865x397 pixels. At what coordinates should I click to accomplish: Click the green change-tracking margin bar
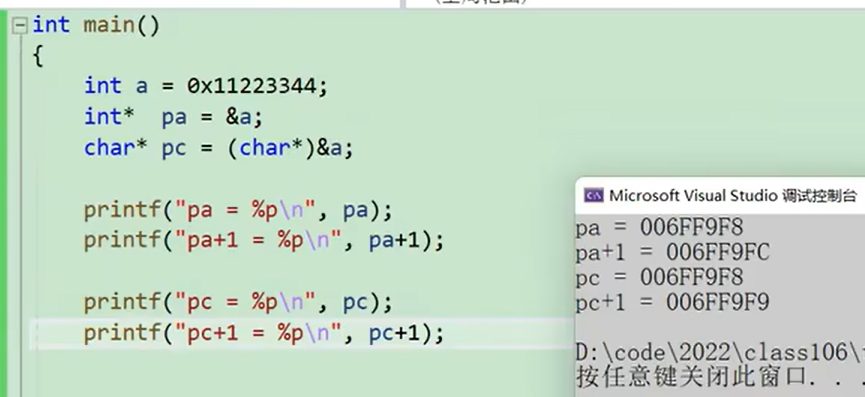pyautogui.click(x=4, y=204)
